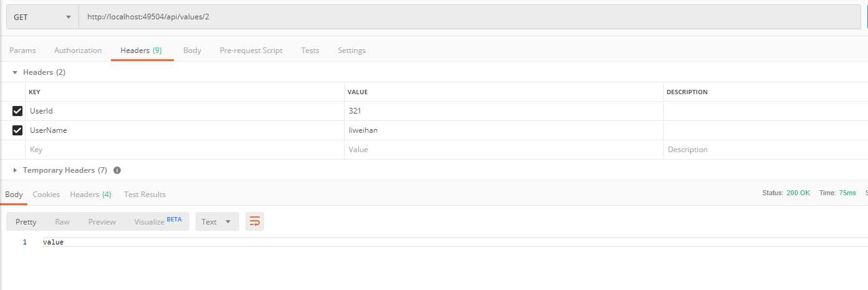The image size is (868, 290).
Task: Click the 75ms response time
Action: 847,193
